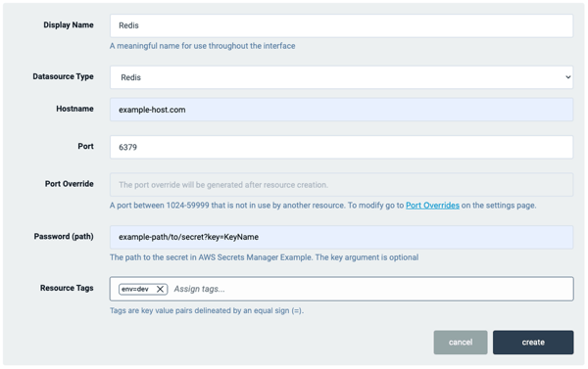Open the Datasource Type dropdown showing Redis

pyautogui.click(x=341, y=77)
